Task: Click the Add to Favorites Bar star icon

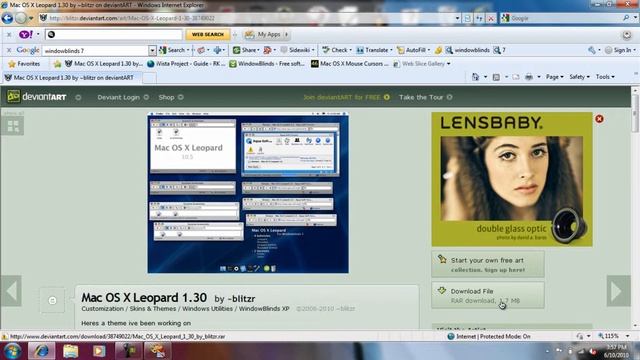Action: [x=58, y=64]
